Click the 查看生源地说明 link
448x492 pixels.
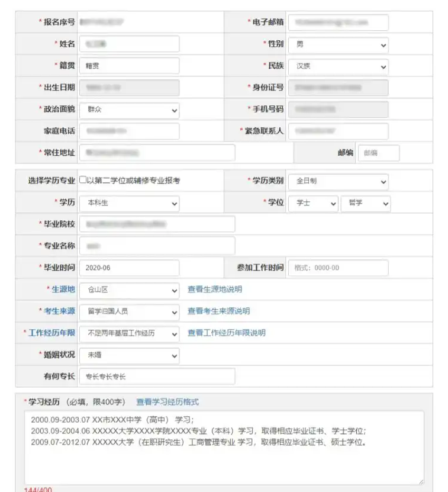(214, 290)
